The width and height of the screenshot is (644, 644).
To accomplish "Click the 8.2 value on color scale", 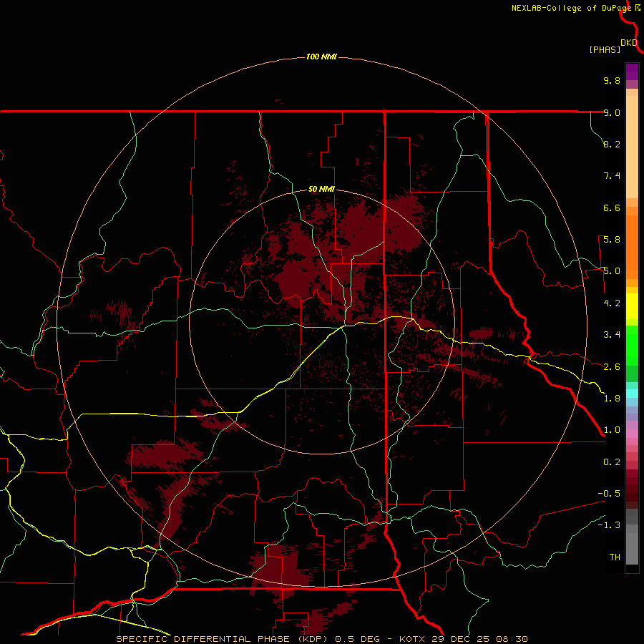I will point(612,144).
